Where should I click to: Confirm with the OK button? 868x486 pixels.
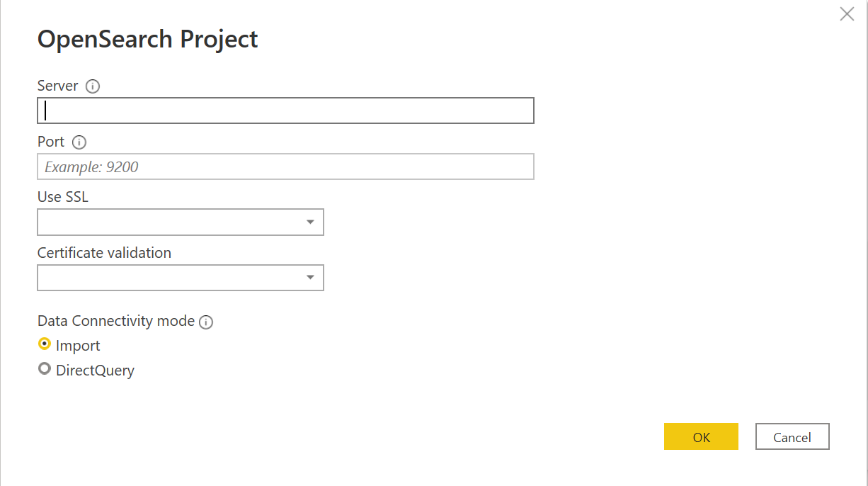[x=701, y=436]
